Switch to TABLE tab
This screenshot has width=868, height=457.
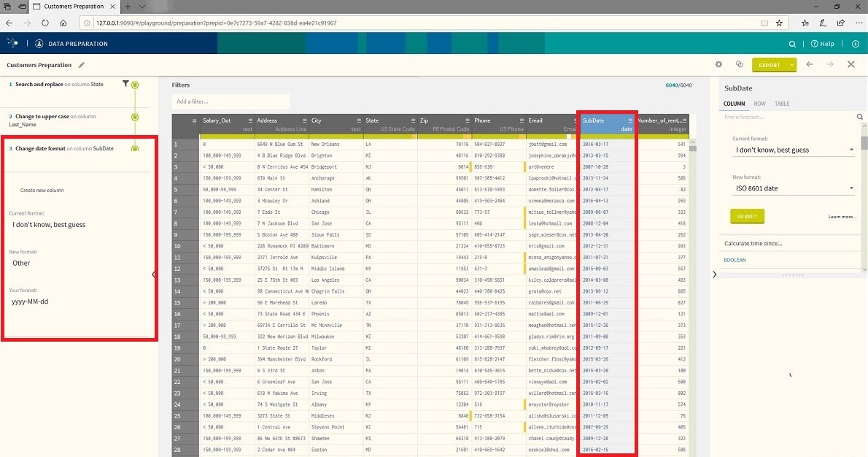pyautogui.click(x=782, y=104)
